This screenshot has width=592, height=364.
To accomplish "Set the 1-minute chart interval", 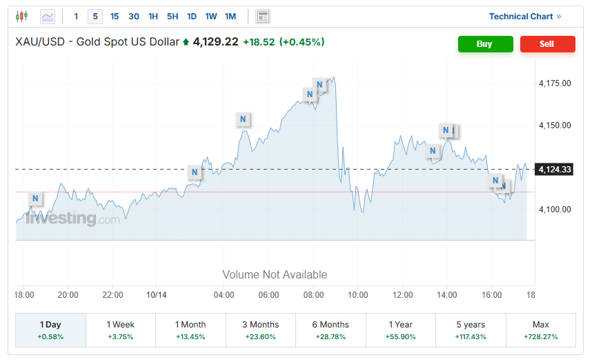I will coord(77,17).
